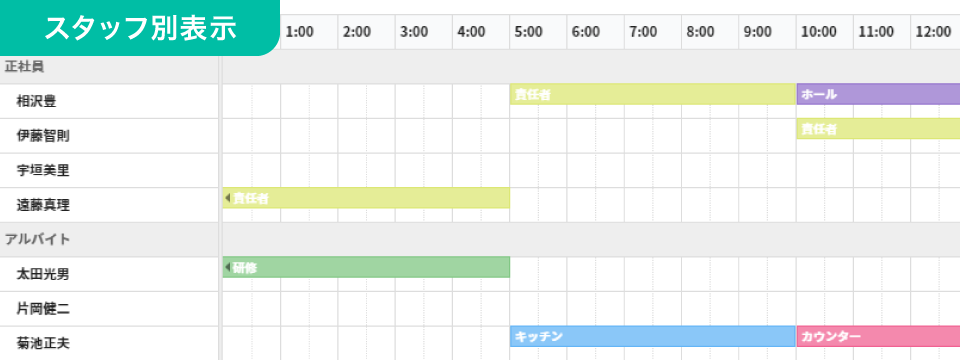The height and width of the screenshot is (360, 960).
Task: Open 伊藤智則's 責任者 shift starting at 10:00
Action: click(878, 129)
